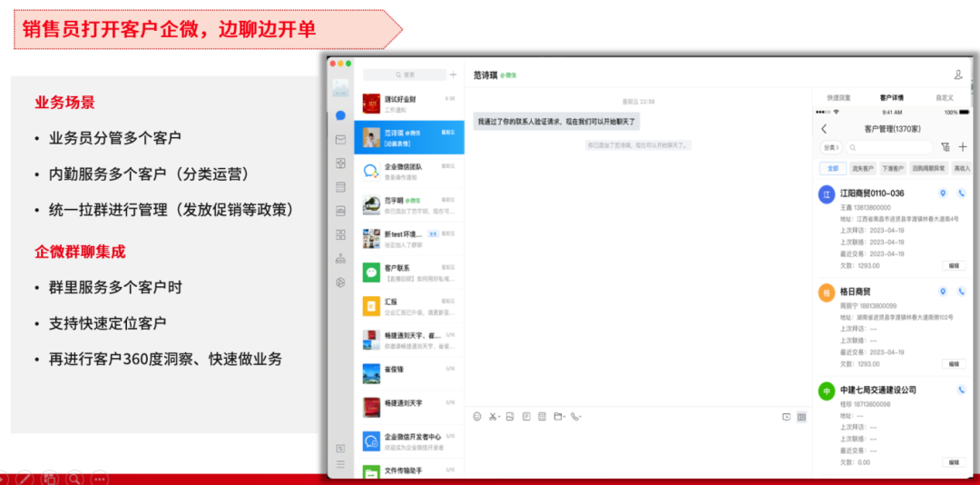Click the speech-box icon left of the sidebar toggle
The image size is (980, 485).
(x=786, y=417)
